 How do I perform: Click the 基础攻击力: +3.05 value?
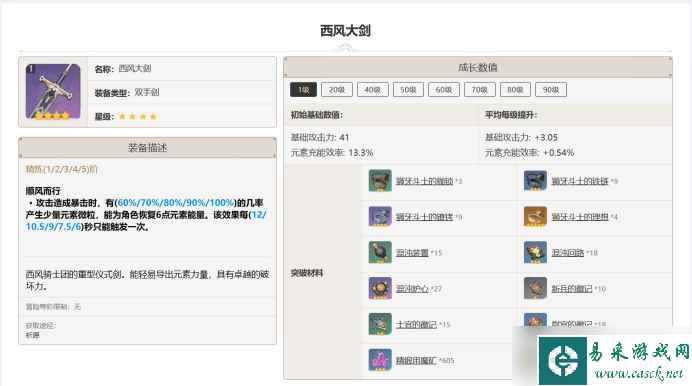[x=521, y=138]
